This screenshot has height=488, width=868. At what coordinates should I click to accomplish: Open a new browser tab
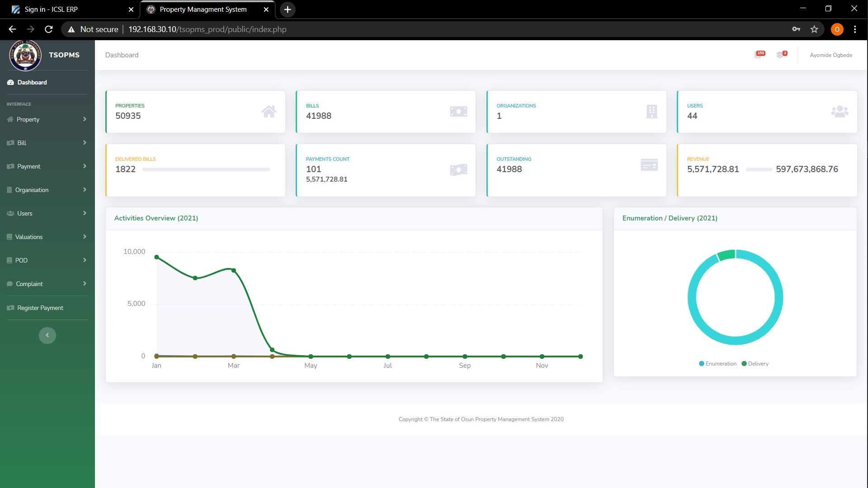coord(288,9)
